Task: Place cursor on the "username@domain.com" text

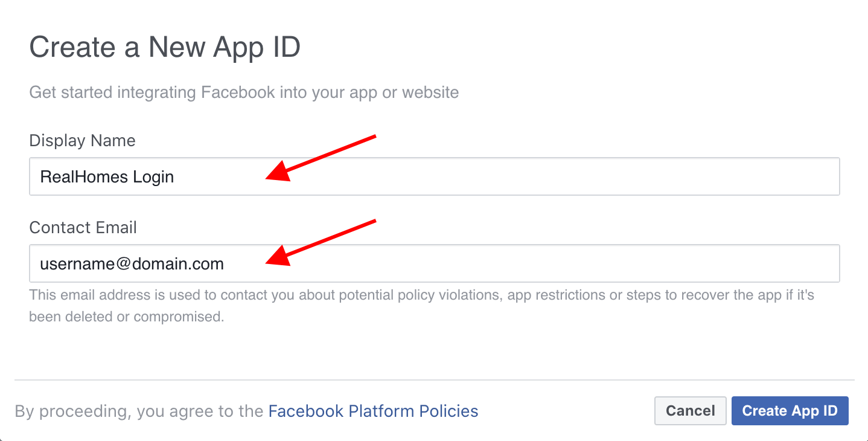Action: pos(132,264)
